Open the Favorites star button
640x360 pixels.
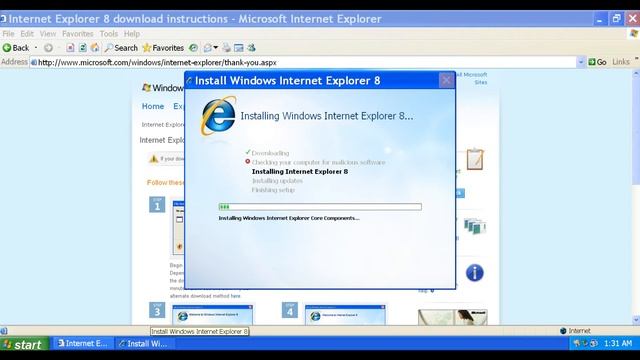(163, 48)
